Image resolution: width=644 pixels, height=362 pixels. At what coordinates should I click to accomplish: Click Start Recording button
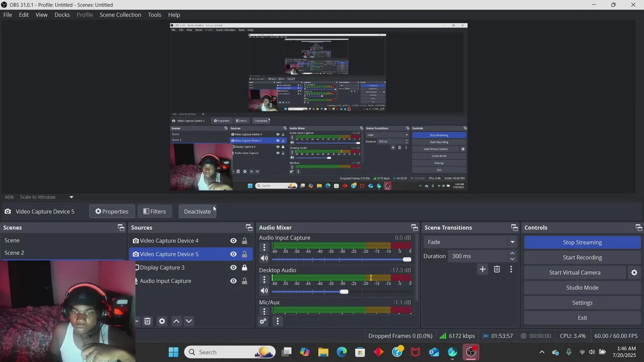pyautogui.click(x=582, y=257)
